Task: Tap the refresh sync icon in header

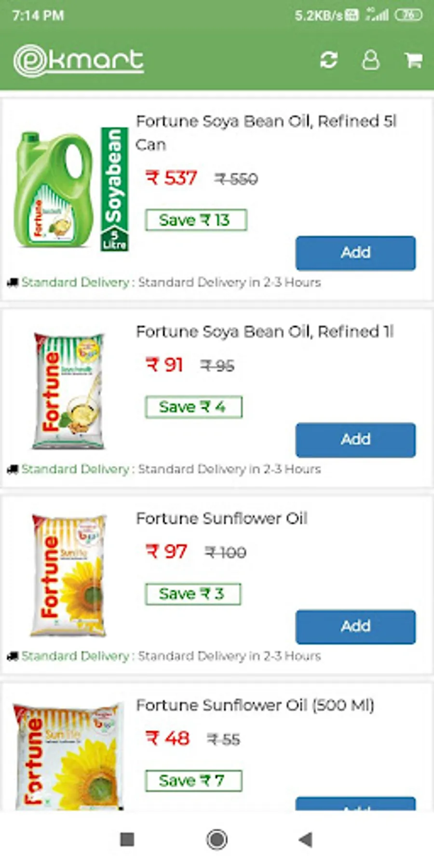Action: pos(328,60)
